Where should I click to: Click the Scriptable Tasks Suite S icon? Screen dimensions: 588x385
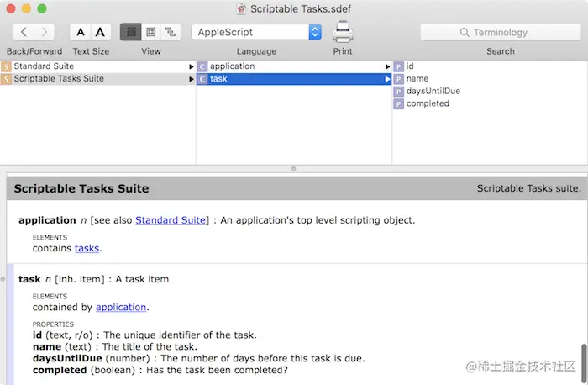6,79
